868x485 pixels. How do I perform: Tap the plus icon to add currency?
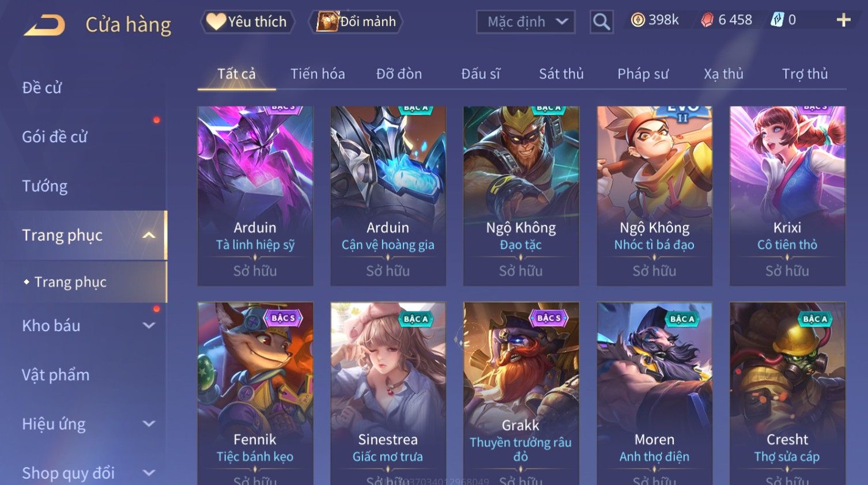point(843,20)
